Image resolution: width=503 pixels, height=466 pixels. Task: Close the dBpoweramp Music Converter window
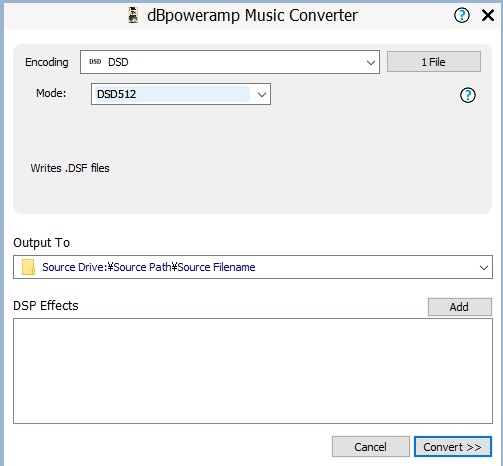click(x=488, y=15)
